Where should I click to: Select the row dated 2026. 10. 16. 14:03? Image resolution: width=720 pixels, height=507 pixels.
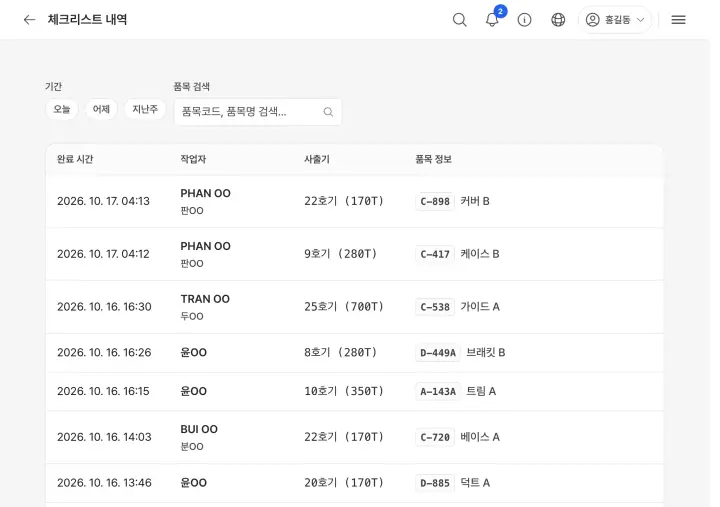point(354,437)
